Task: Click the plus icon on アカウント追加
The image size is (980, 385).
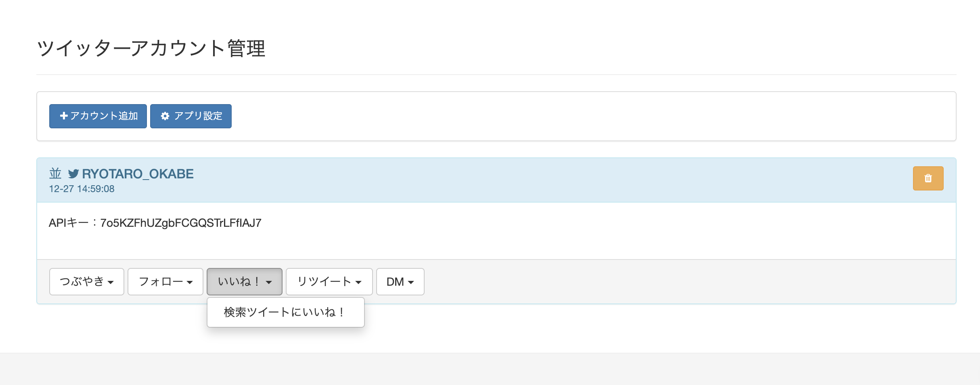Action: [64, 116]
